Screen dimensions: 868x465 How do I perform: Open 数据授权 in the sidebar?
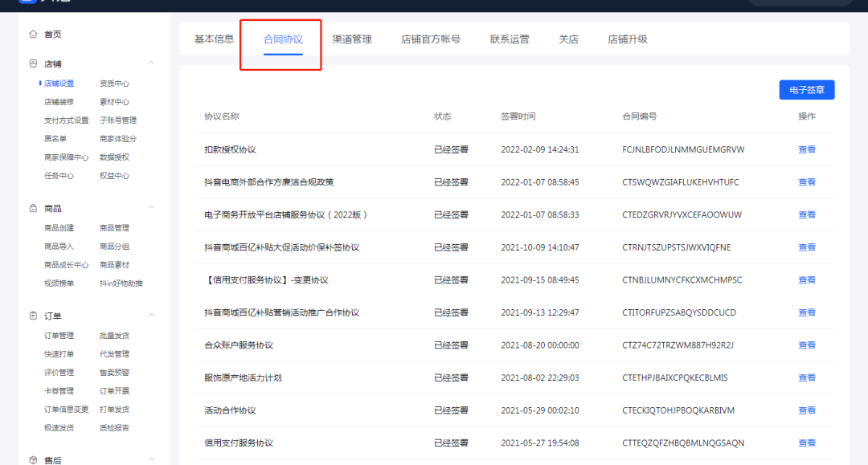pyautogui.click(x=114, y=157)
